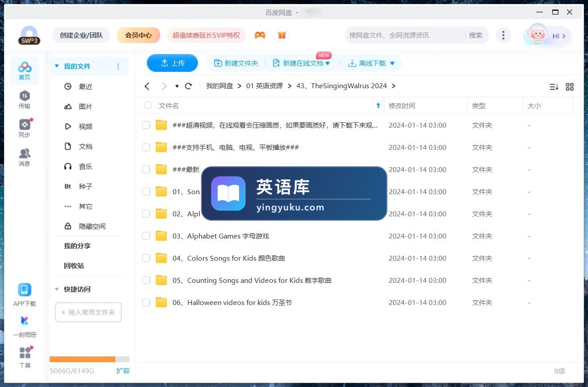The image size is (588, 387).
Task: Open the 同步 sync section
Action: pos(24,129)
